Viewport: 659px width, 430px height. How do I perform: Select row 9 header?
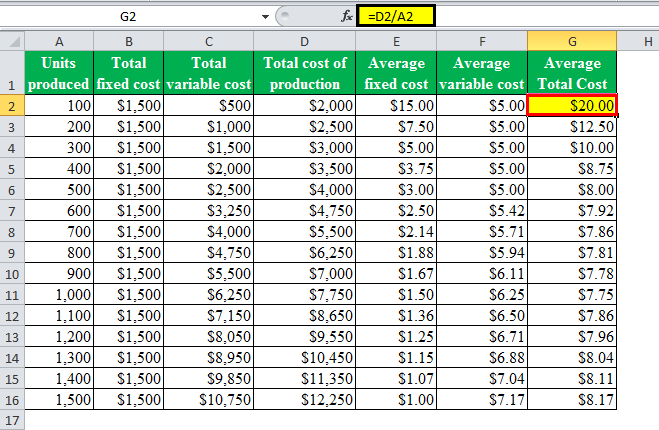coord(12,253)
